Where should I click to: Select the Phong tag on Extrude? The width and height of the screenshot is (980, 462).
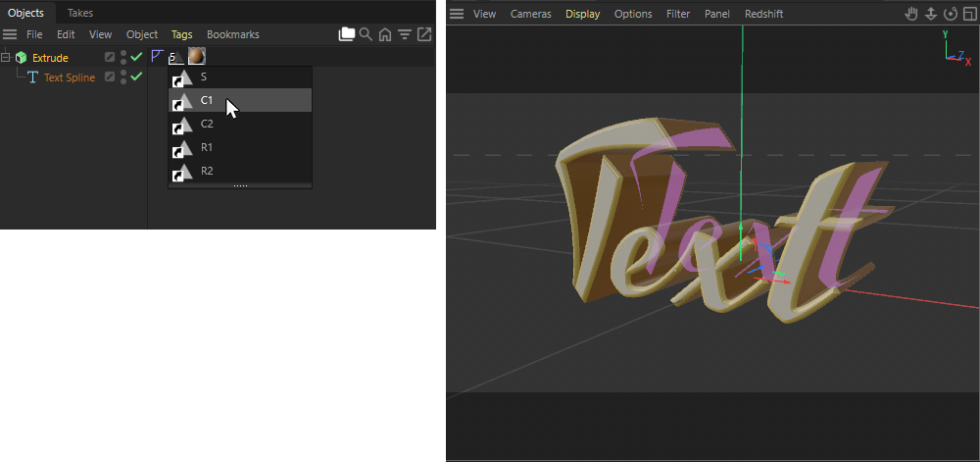pyautogui.click(x=156, y=57)
